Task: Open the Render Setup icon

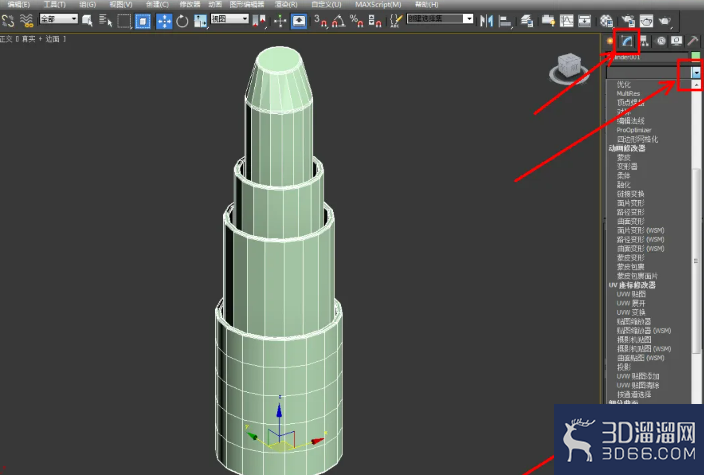Action: tap(628, 21)
